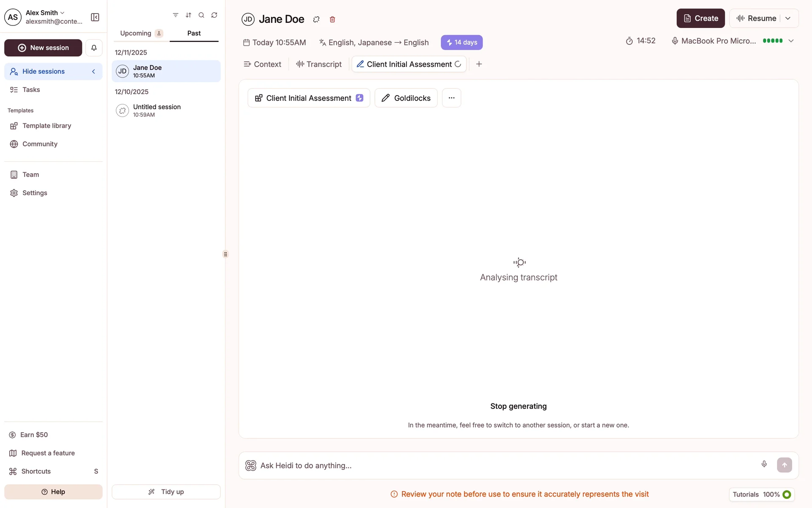Open notifications bell icon
The width and height of the screenshot is (812, 508).
[94, 48]
